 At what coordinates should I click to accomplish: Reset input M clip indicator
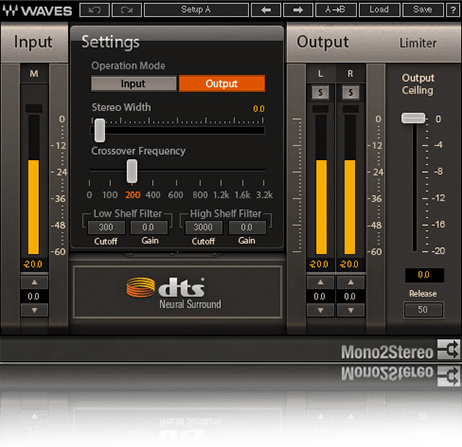[34, 108]
